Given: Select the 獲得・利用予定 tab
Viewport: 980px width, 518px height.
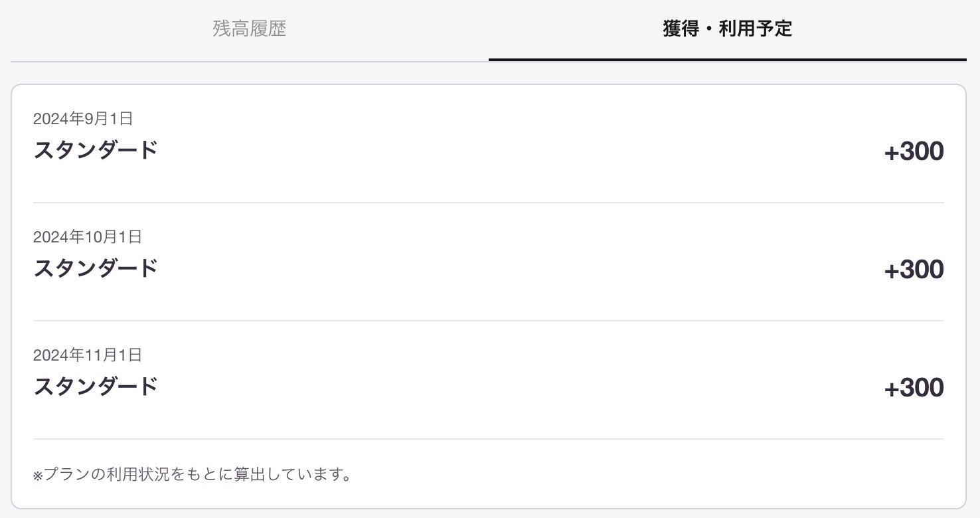Looking at the screenshot, I should tap(727, 29).
